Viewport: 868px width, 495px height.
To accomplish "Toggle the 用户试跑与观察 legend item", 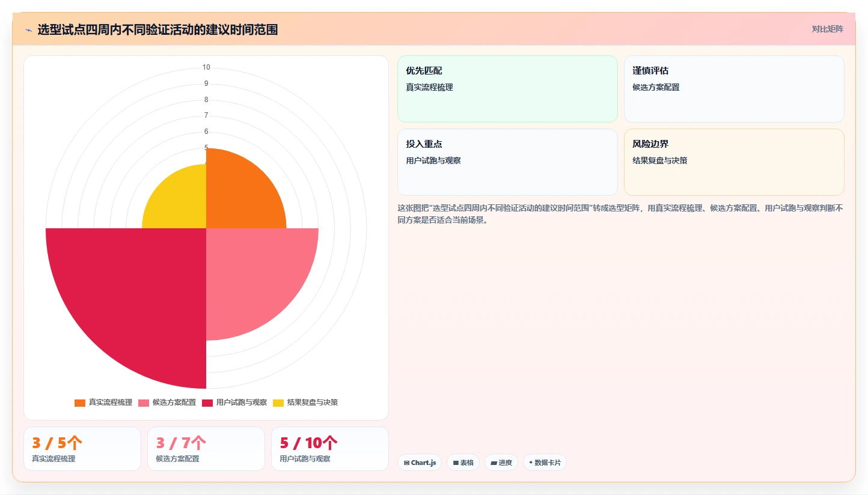I will [x=235, y=402].
